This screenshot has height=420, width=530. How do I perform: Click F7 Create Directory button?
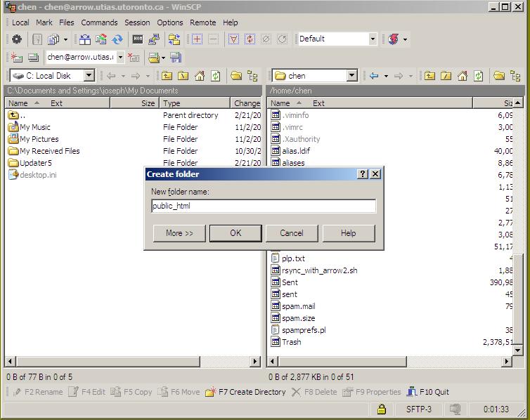246,392
